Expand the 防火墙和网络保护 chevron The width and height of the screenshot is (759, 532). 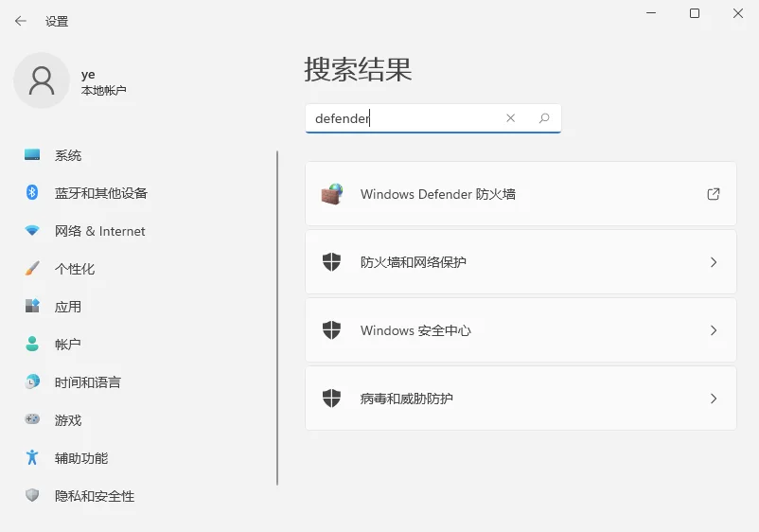pyautogui.click(x=714, y=262)
